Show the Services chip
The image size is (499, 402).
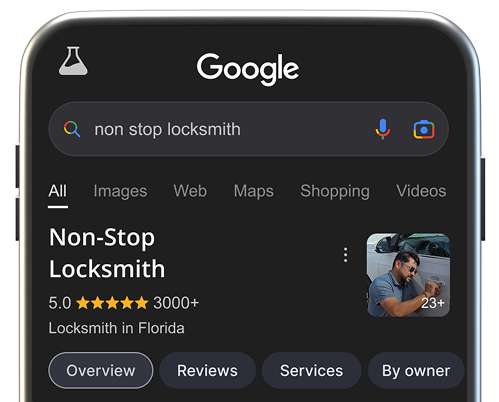[x=311, y=370]
